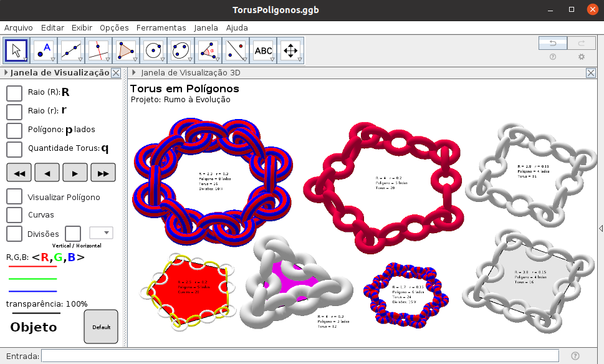Open the Ferramentas menu
Image resolution: width=604 pixels, height=364 pixels.
click(x=161, y=27)
